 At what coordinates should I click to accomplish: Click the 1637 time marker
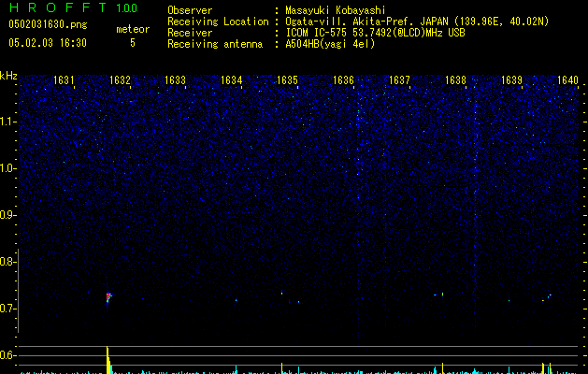pos(399,80)
